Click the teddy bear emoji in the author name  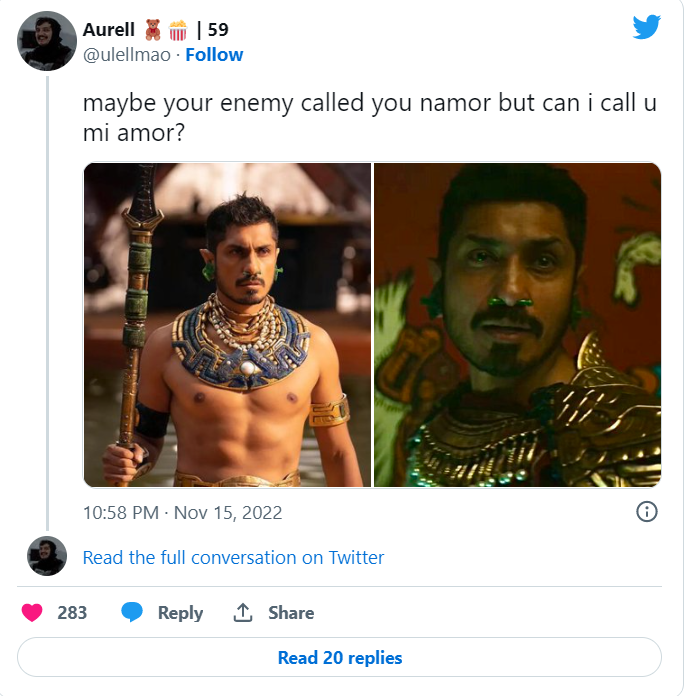coord(153,31)
